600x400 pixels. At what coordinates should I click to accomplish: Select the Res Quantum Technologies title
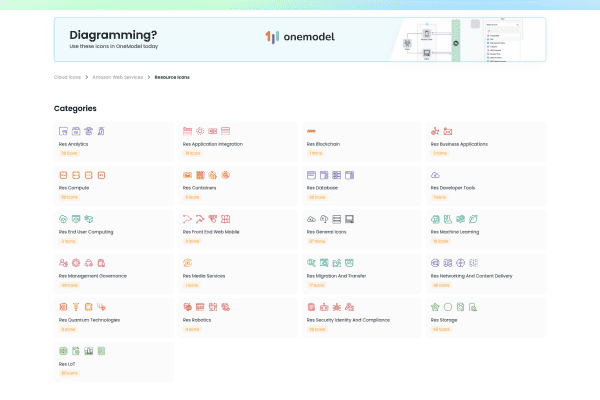tap(90, 320)
